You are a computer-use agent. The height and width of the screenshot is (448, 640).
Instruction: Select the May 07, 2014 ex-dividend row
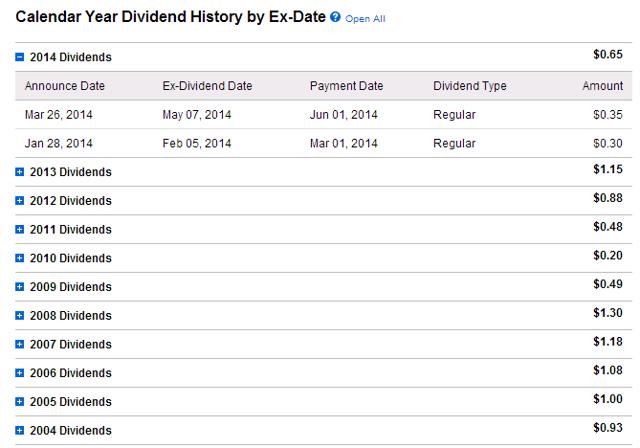pos(323,115)
